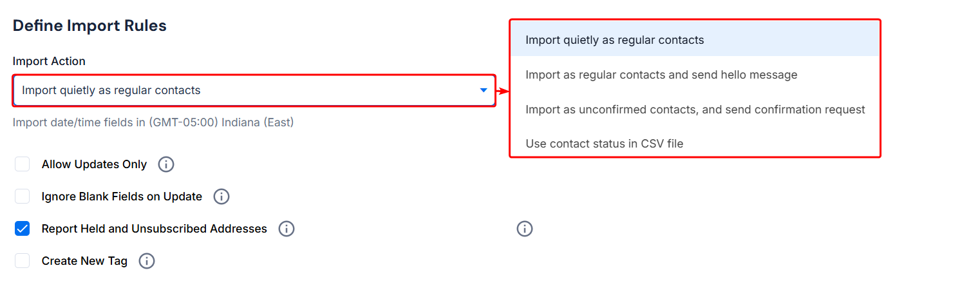Screen dimensions: 980x288
Task: Click the GMT-05:00 Indiana (East) time zone text
Action: [221, 122]
